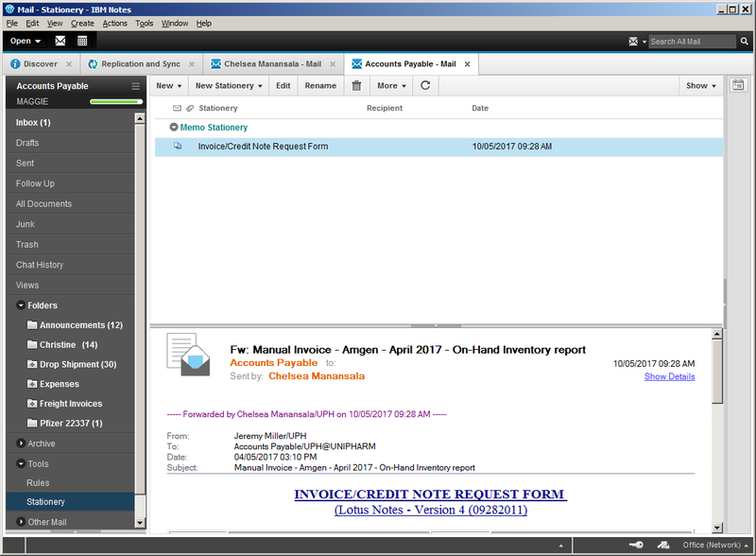The image size is (756, 556).
Task: Click the Christine folder icon
Action: (32, 344)
